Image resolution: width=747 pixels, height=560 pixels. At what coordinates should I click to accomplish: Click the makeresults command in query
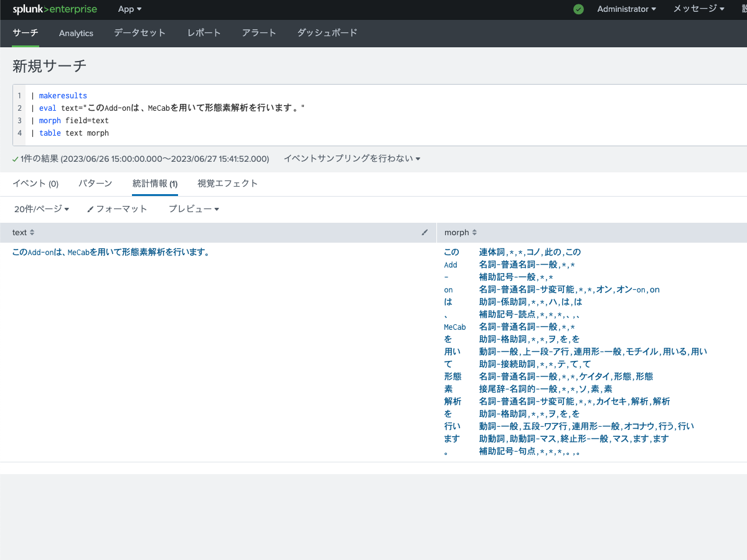tap(63, 96)
